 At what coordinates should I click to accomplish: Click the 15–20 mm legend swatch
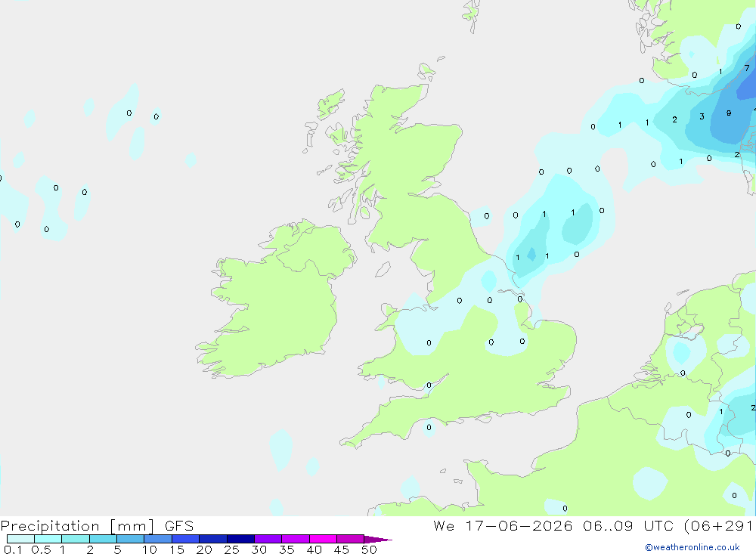pos(186,539)
